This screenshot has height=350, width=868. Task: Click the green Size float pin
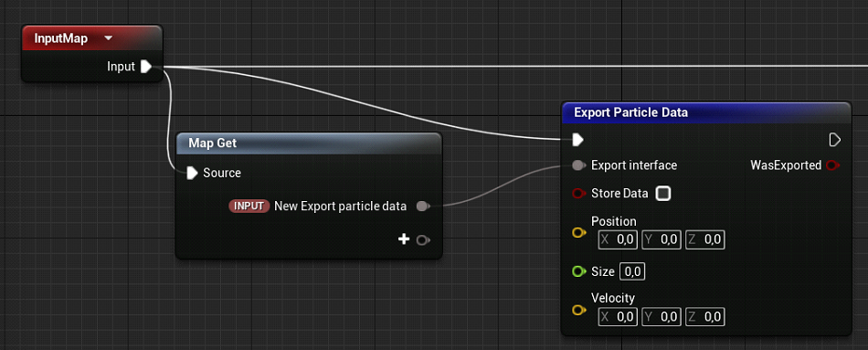point(578,271)
